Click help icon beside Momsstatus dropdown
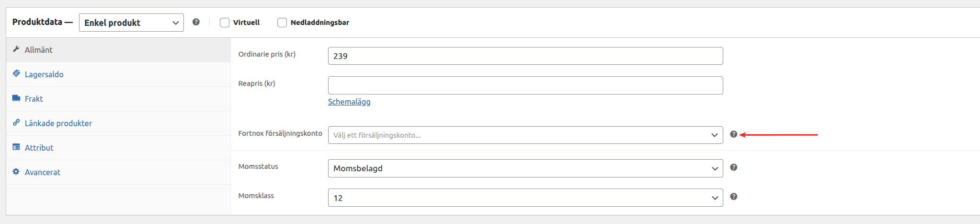Image resolution: width=980 pixels, height=224 pixels. [x=733, y=167]
